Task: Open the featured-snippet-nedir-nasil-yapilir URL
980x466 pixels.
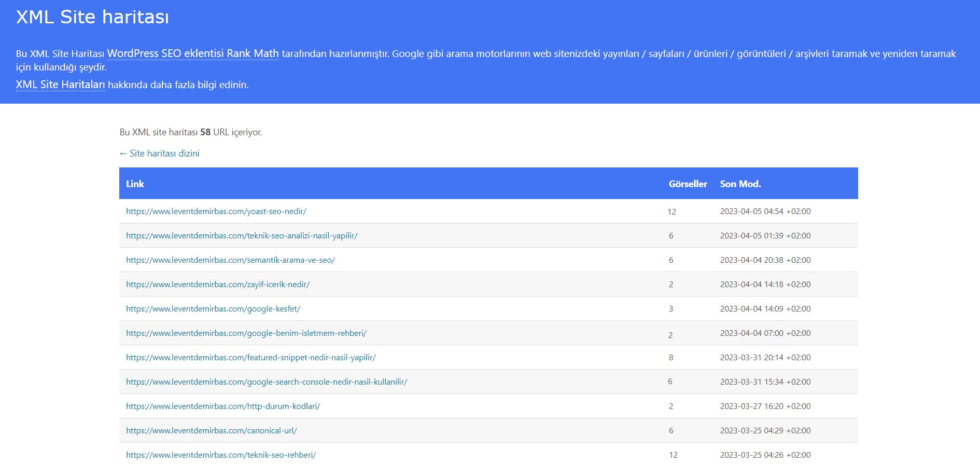Action: (251, 358)
